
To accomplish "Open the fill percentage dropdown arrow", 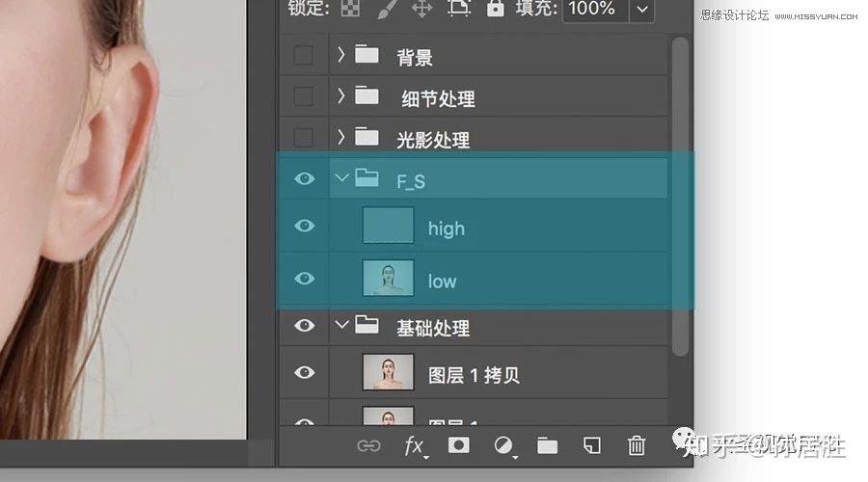I will 642,9.
